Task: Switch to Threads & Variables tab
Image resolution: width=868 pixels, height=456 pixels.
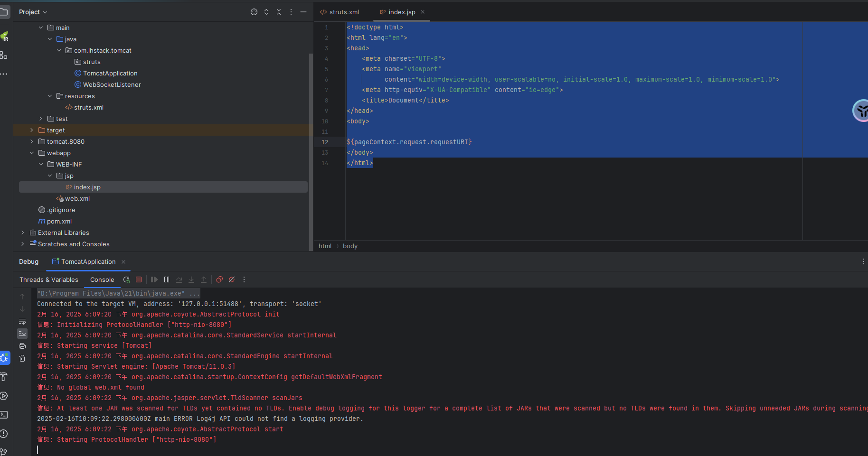Action: [49, 280]
